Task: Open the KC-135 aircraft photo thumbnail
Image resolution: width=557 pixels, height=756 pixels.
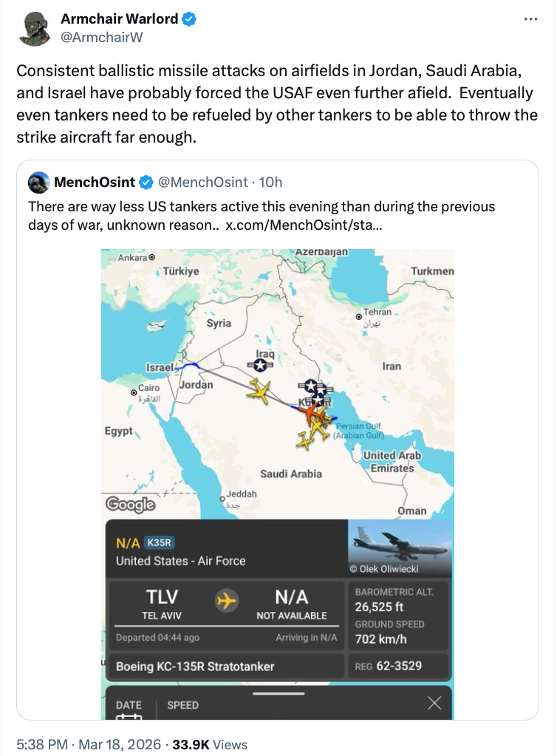Action: pyautogui.click(x=400, y=548)
